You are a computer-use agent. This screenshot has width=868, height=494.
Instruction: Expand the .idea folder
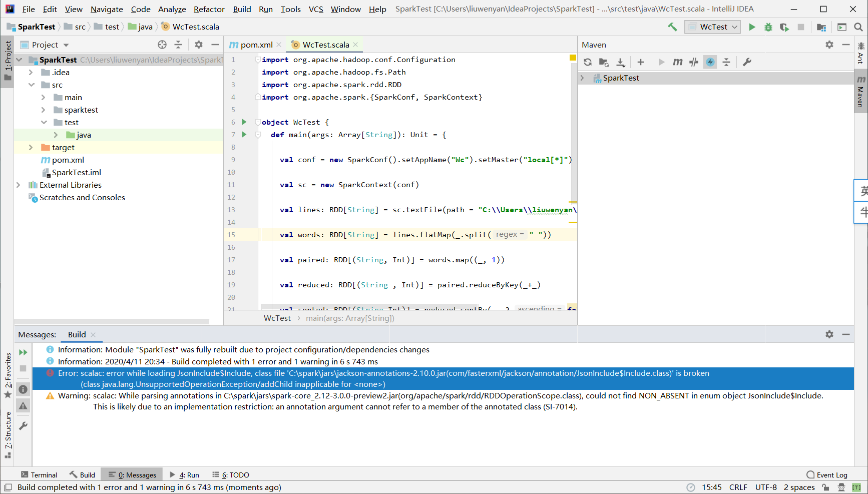[31, 72]
